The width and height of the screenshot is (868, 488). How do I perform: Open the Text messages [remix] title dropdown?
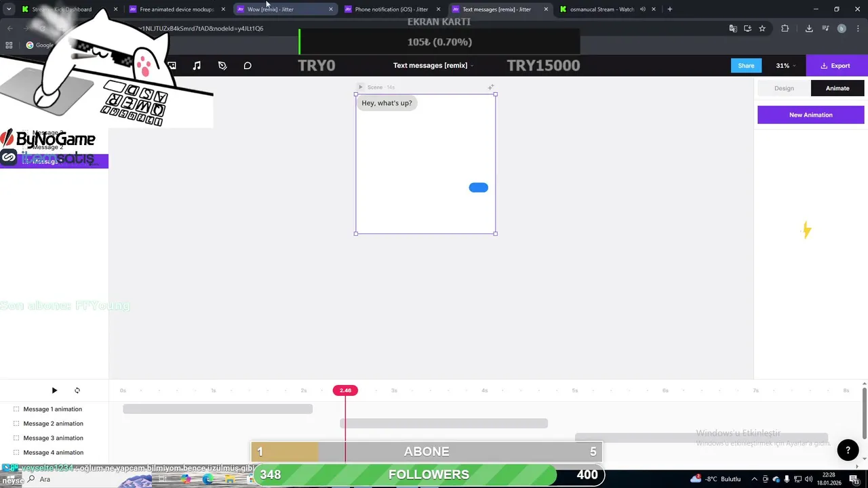point(433,66)
